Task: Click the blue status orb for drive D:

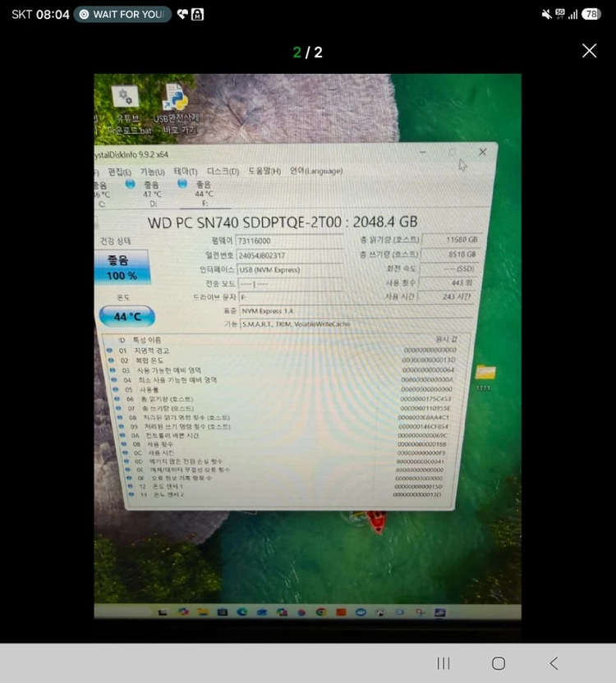Action: click(x=130, y=184)
